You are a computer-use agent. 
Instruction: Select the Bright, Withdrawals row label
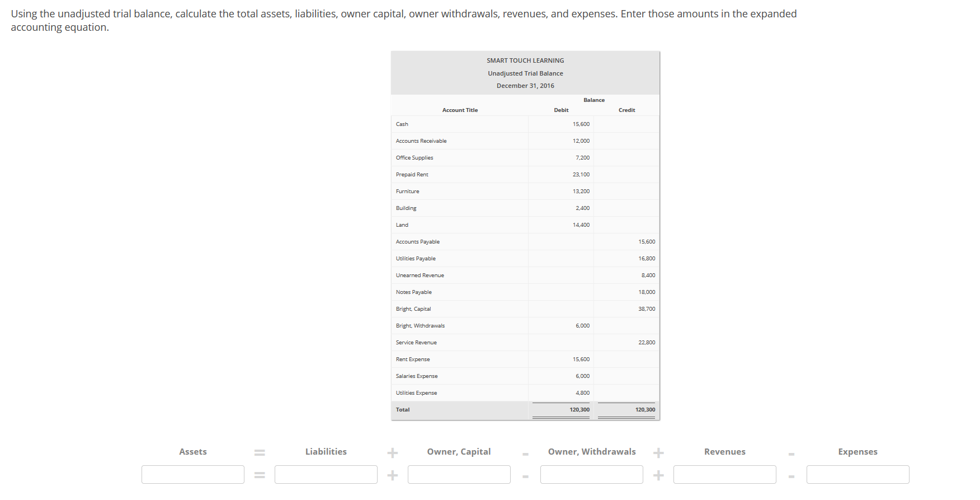point(421,326)
